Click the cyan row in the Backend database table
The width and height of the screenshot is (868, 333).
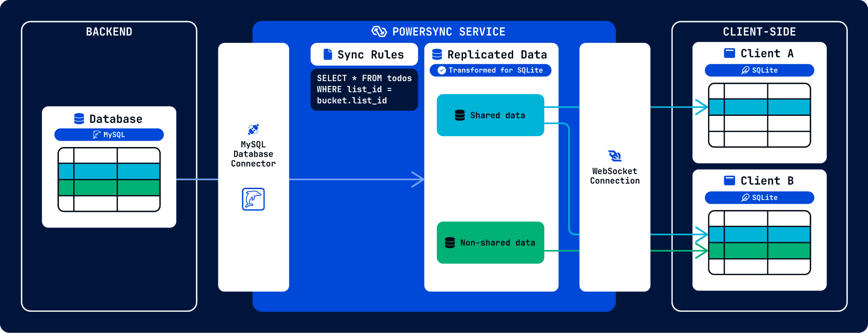(109, 171)
